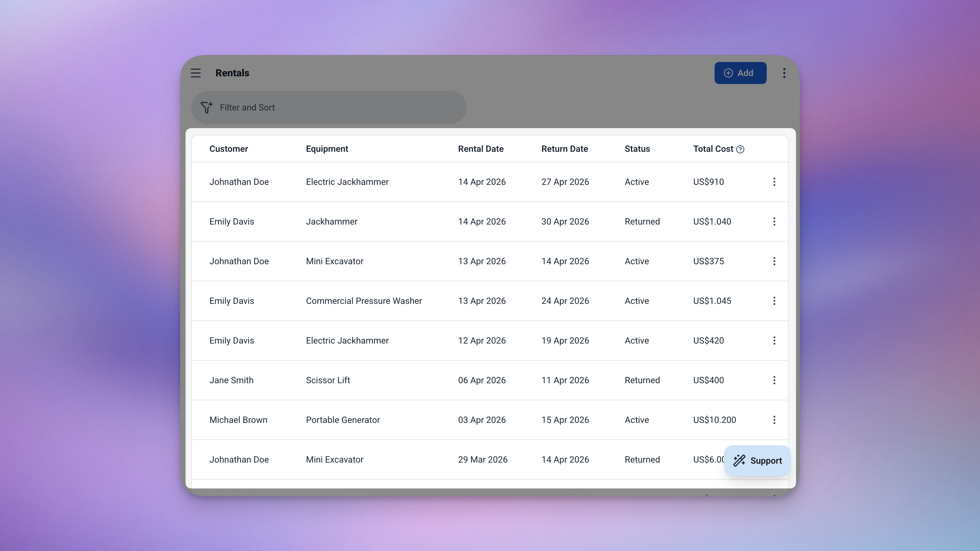Open row actions for Emily Davis's Electric Jackhammer
This screenshot has width=980, height=551.
tap(774, 340)
